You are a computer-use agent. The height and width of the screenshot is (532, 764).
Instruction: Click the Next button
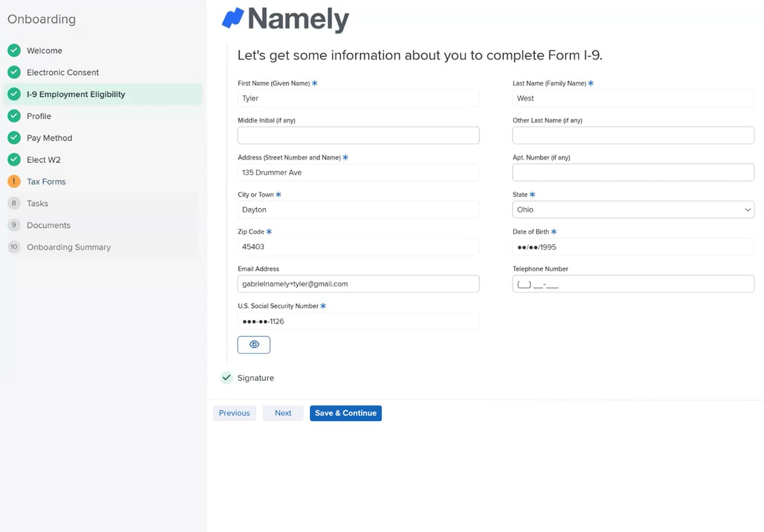point(283,413)
